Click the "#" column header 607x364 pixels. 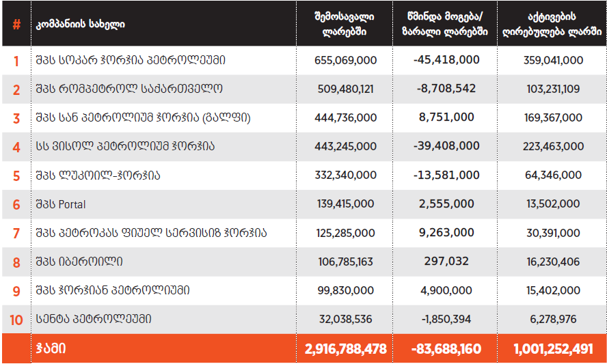(x=16, y=25)
